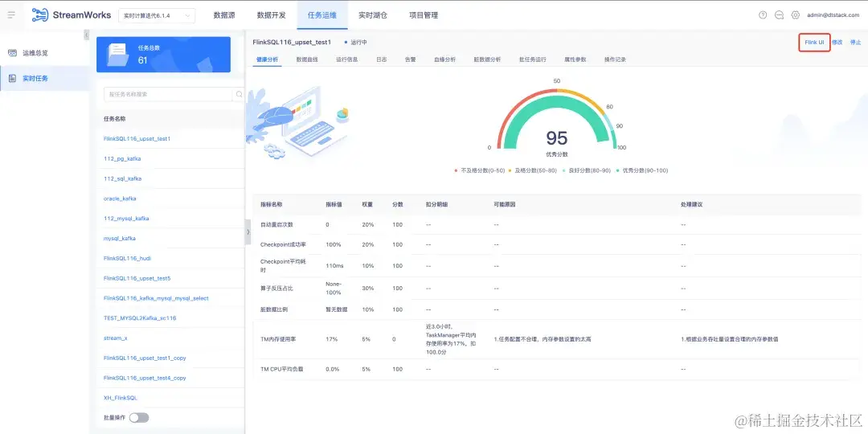Click the yellow 及格分数(50-80) legend dot
Image resolution: width=868 pixels, height=434 pixels.
click(510, 170)
